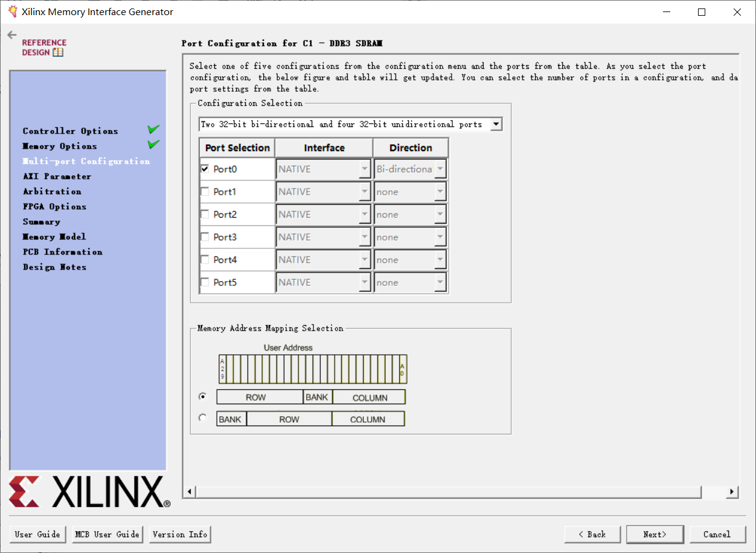Click the BANK block in second mapping
The image size is (756, 553).
pos(231,419)
